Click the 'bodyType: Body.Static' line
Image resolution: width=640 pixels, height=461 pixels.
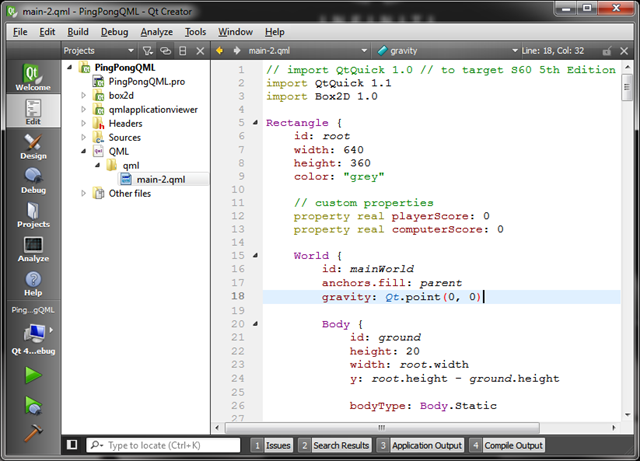click(x=423, y=405)
